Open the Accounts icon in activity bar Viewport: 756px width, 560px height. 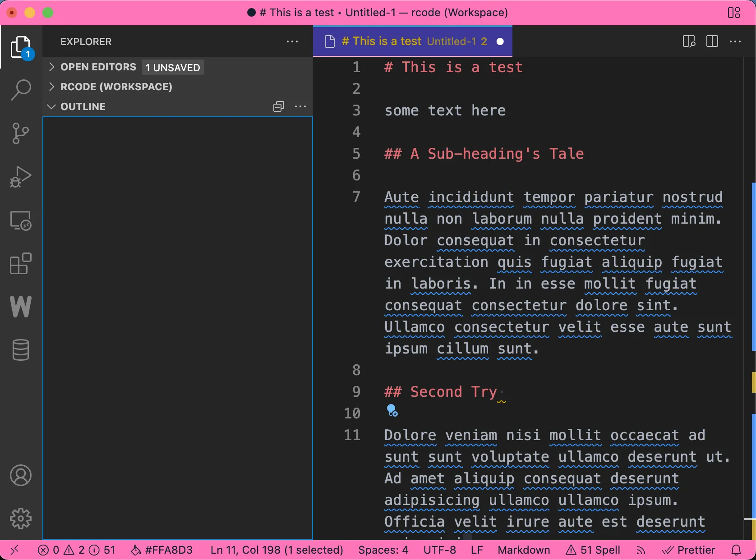pyautogui.click(x=20, y=475)
